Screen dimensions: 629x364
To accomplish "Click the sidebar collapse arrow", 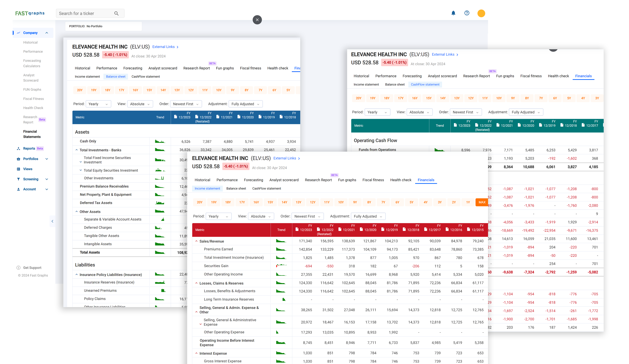I will tap(52, 221).
